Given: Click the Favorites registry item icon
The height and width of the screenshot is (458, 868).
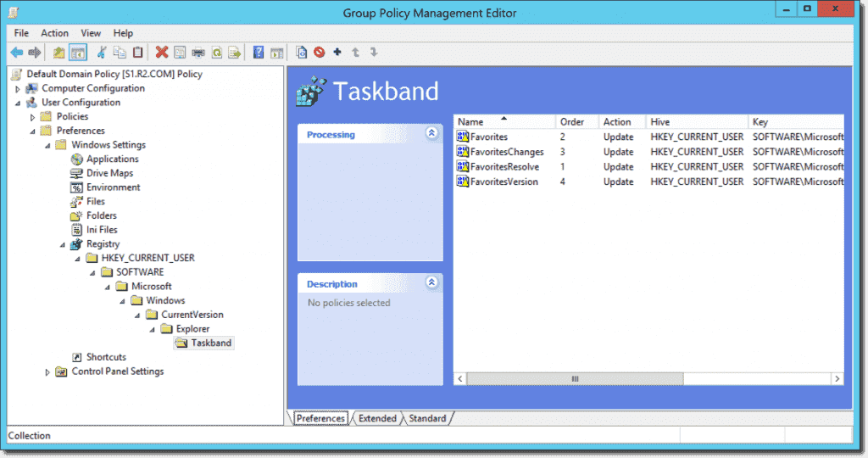Looking at the screenshot, I should (x=462, y=137).
